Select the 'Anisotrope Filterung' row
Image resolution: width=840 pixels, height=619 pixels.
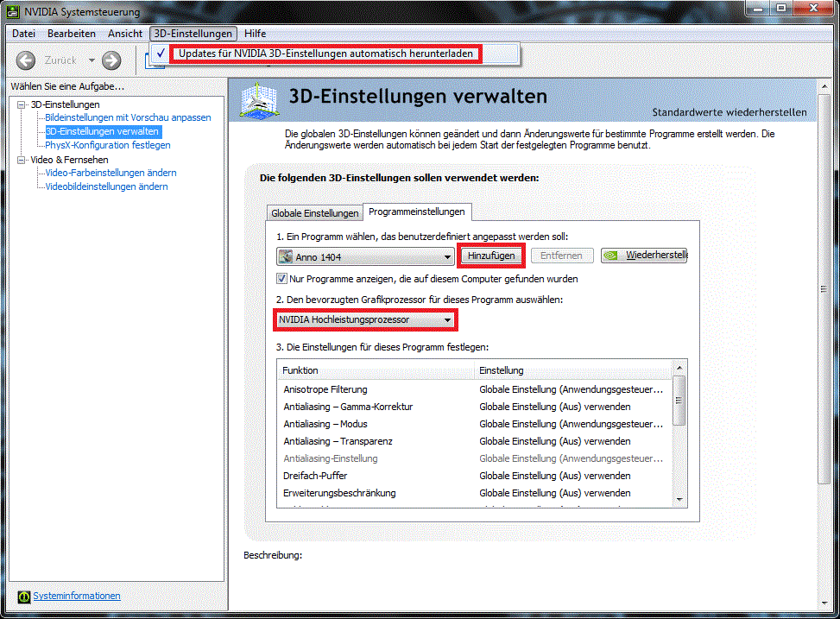[475, 389]
